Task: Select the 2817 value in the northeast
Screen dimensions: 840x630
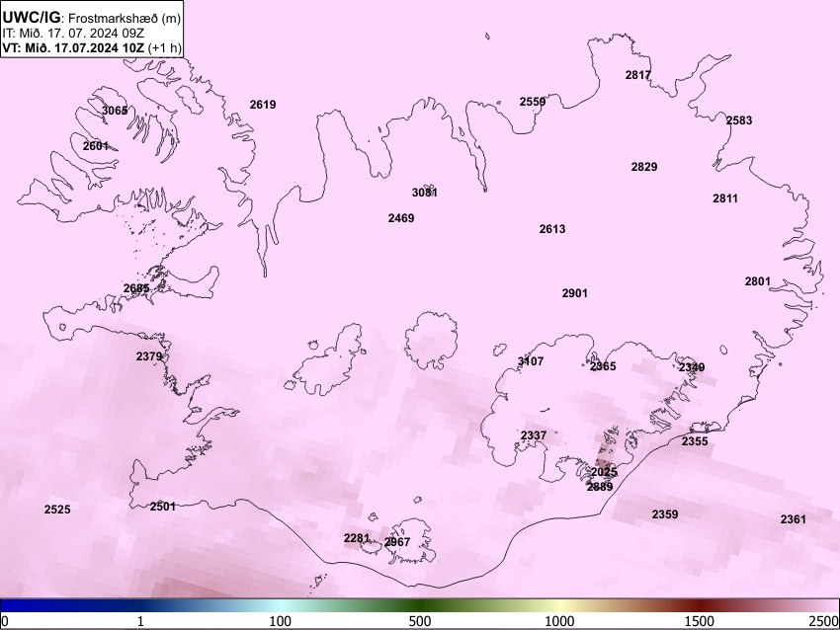Action: (638, 75)
